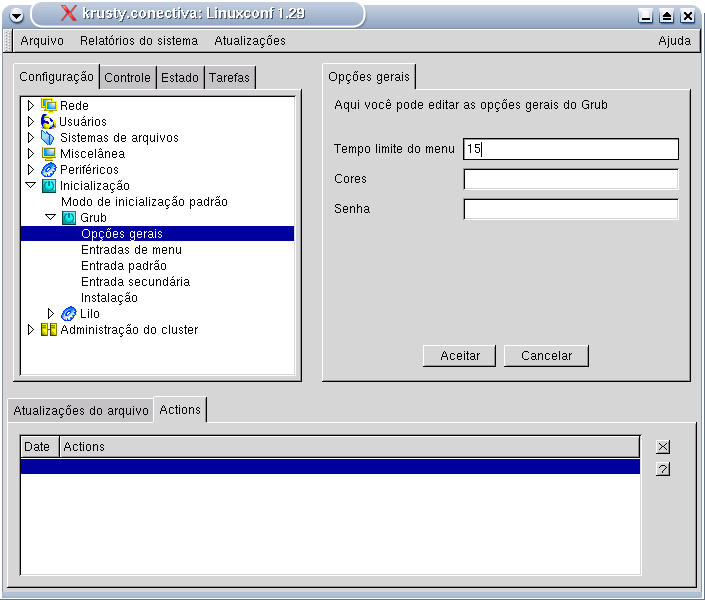Select Instalação tree item
This screenshot has height=600, width=705.
109,298
